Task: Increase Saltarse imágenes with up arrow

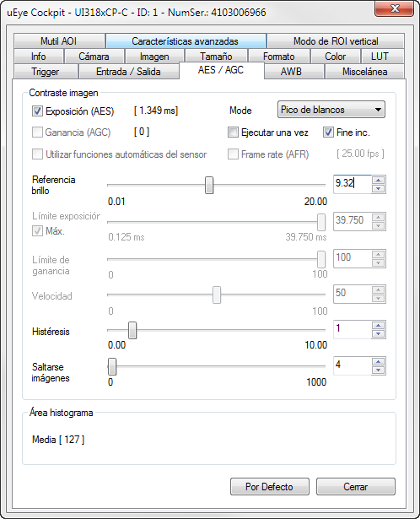Action: click(x=379, y=361)
